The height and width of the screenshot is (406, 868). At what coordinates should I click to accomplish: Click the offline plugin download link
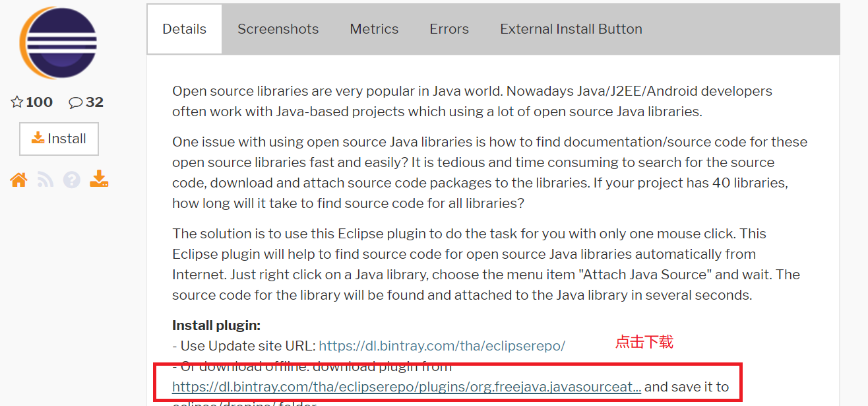point(405,387)
